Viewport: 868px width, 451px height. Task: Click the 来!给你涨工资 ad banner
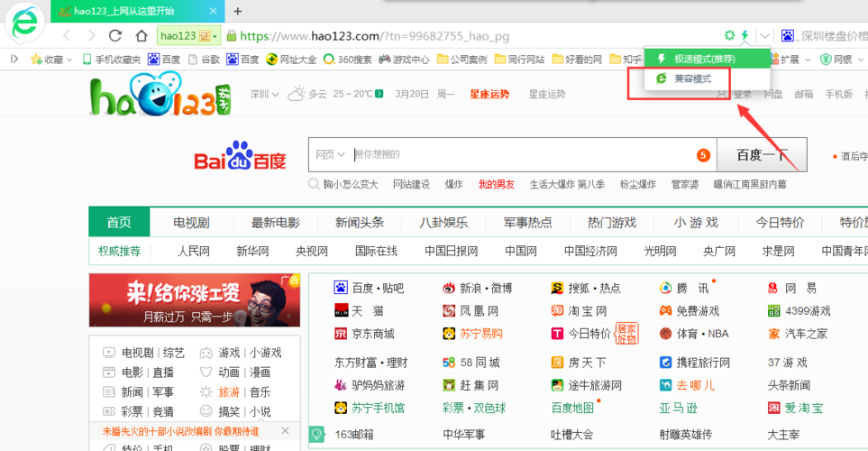click(195, 299)
